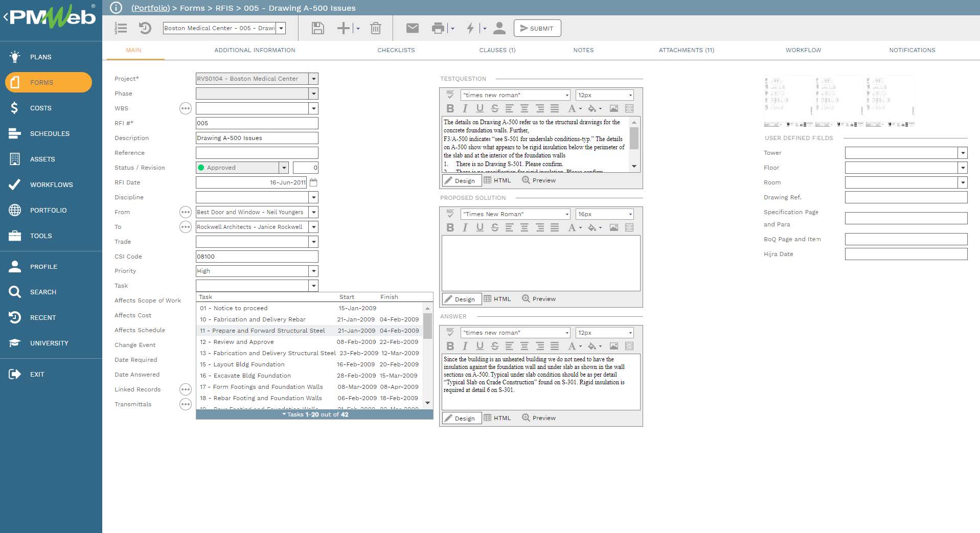Expand the Tower user defined dropdown
The image size is (980, 533).
[963, 153]
